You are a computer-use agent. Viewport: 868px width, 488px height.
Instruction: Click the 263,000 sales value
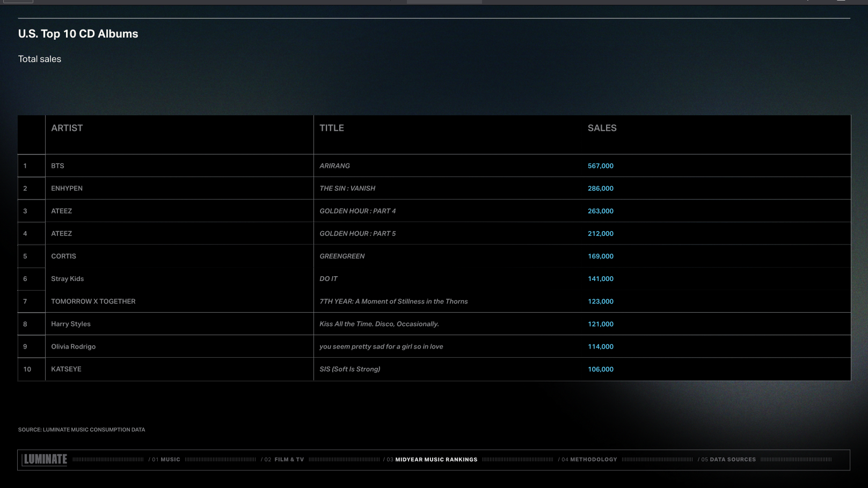point(600,211)
